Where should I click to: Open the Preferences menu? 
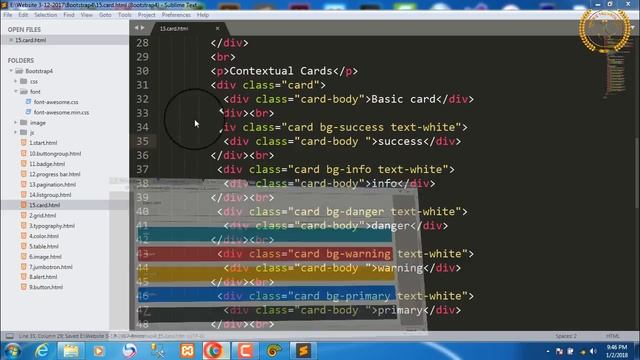coord(176,15)
